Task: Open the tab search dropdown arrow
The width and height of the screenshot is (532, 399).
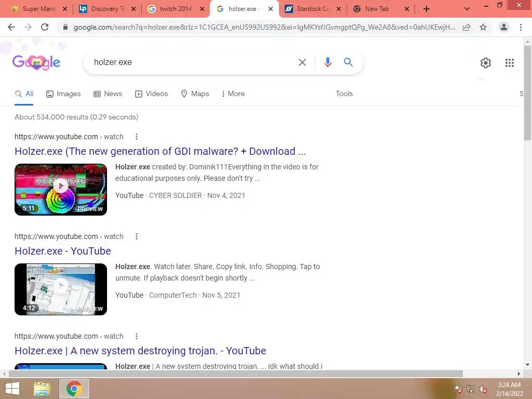Action: [x=467, y=9]
